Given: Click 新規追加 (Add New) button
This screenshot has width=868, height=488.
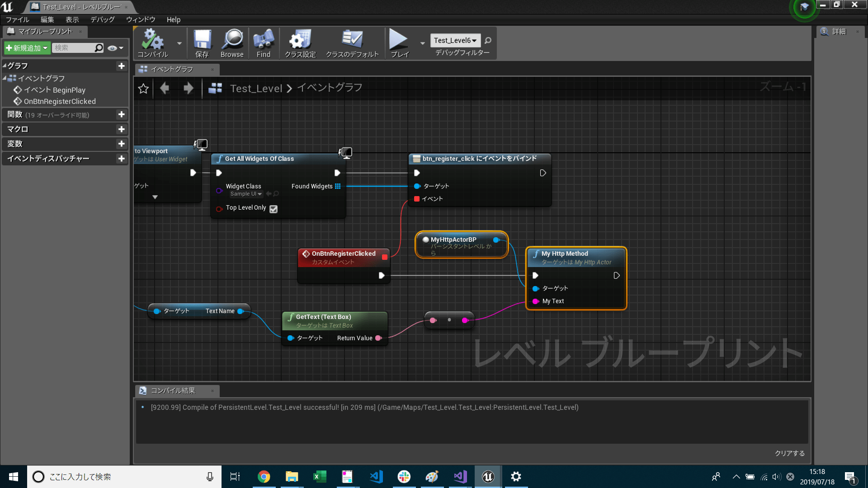Looking at the screenshot, I should coord(27,48).
